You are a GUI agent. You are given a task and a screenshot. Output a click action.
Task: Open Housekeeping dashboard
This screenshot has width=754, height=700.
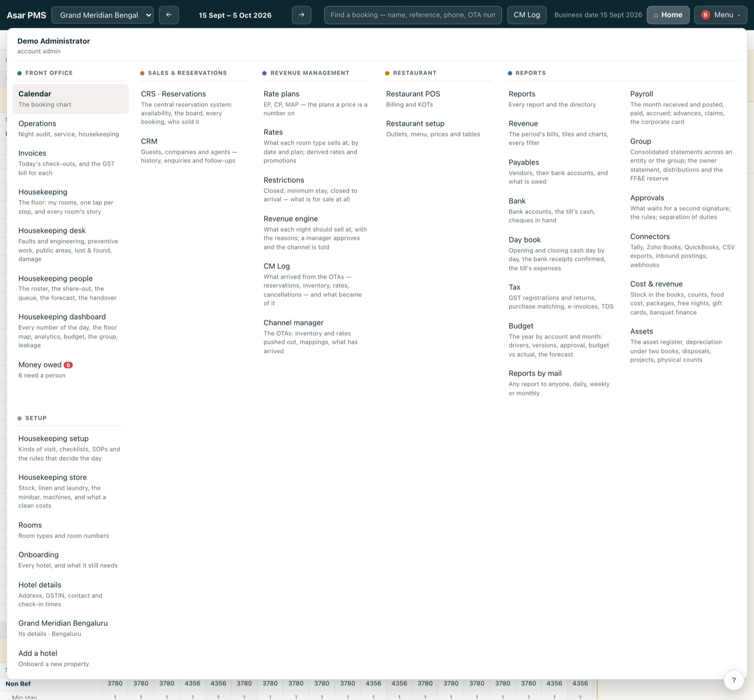point(71,331)
